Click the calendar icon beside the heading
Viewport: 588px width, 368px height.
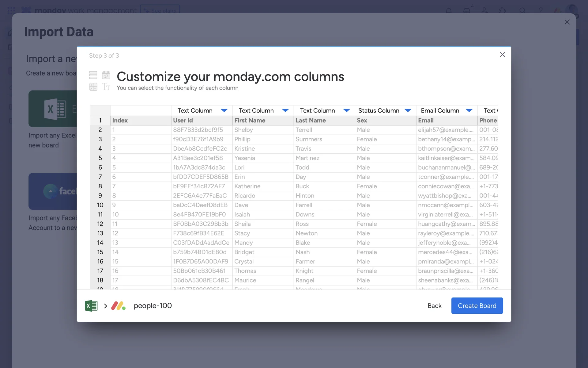coord(106,75)
